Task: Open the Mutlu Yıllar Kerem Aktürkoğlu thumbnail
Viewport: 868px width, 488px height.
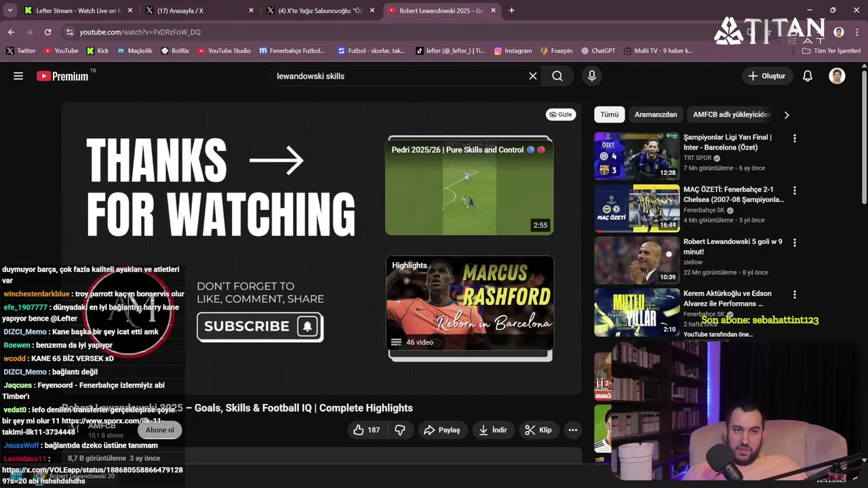Action: point(637,312)
